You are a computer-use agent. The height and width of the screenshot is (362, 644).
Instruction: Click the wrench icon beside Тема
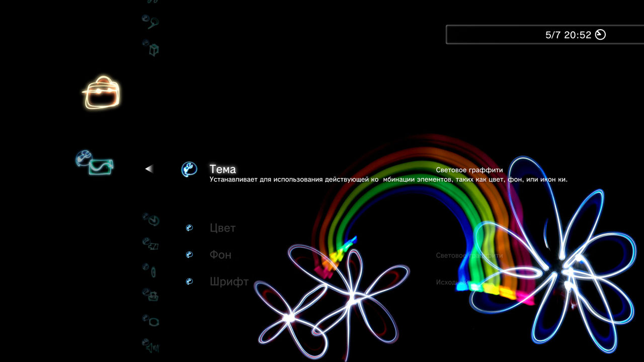coord(189,169)
